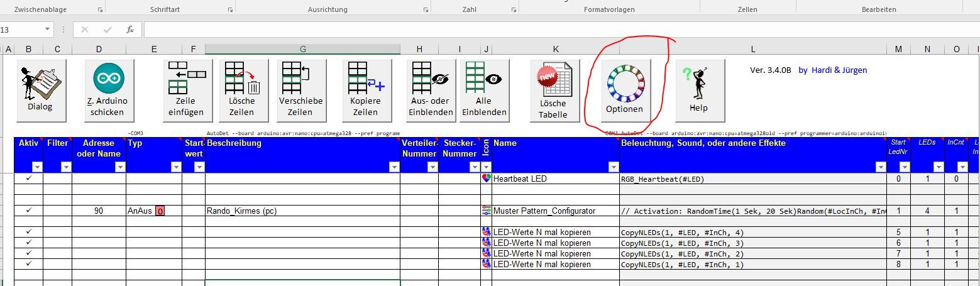Viewport: 980px width, 286px height.
Task: Open the Help button with question mark
Action: pos(699,91)
